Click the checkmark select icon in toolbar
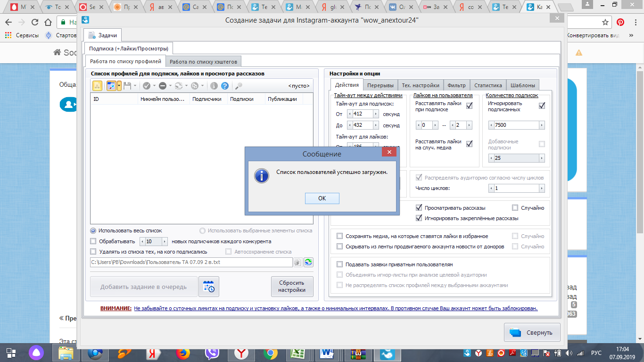 pyautogui.click(x=147, y=86)
